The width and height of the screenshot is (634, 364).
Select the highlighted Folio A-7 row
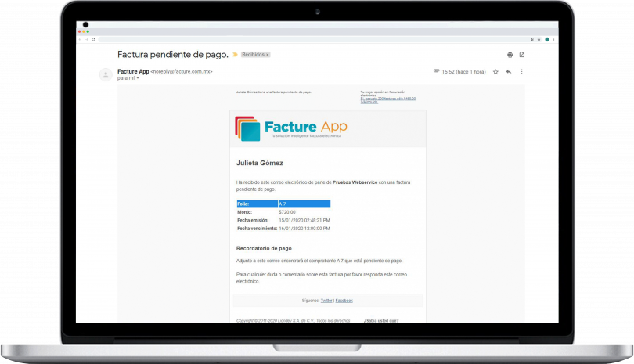(283, 204)
